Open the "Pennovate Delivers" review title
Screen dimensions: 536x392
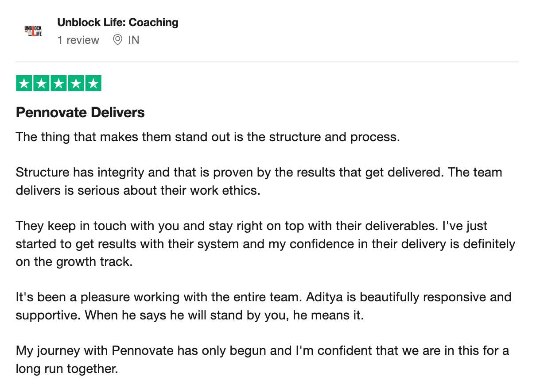coord(80,112)
